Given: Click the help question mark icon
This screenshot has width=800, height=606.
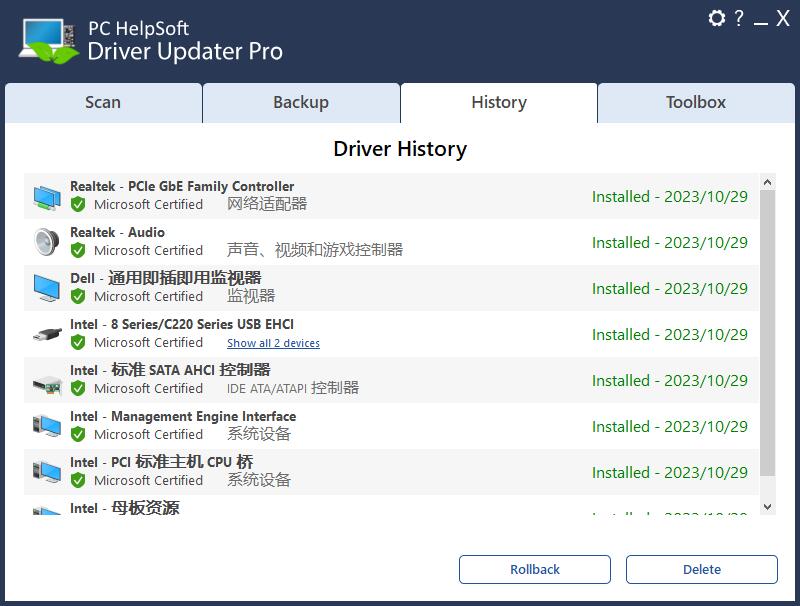Looking at the screenshot, I should tap(737, 16).
